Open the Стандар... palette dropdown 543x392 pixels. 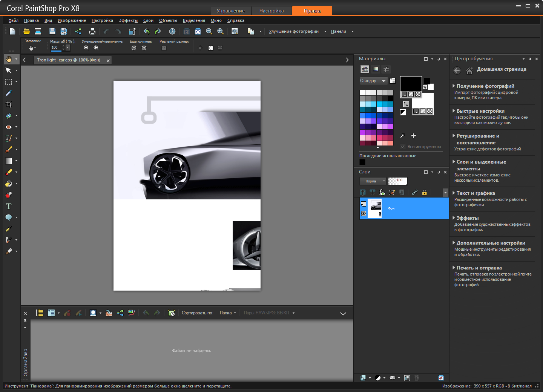click(x=373, y=81)
